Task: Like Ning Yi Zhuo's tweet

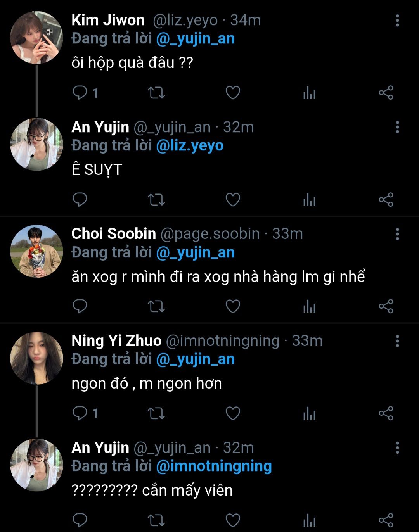Action: [x=233, y=413]
